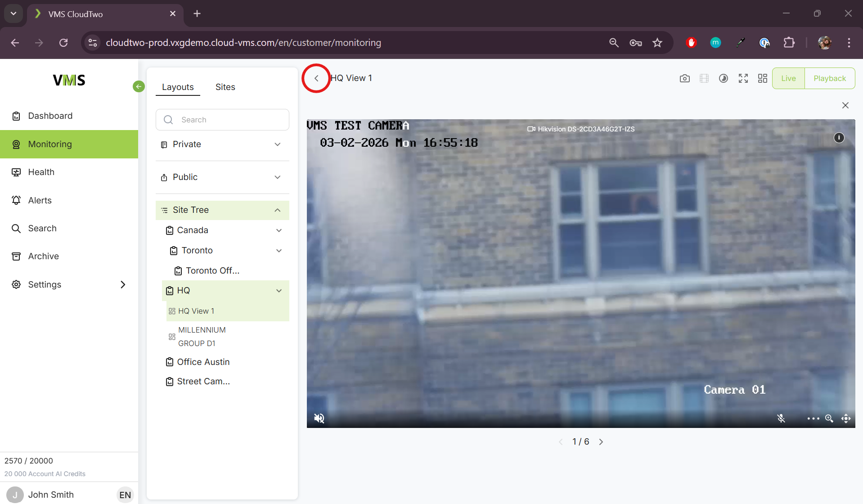Click the back arrow beside HQ View 1
The image size is (863, 504).
pyautogui.click(x=316, y=78)
